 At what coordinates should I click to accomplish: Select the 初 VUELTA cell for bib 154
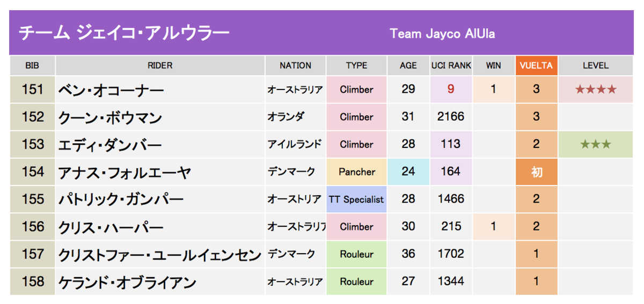click(536, 172)
